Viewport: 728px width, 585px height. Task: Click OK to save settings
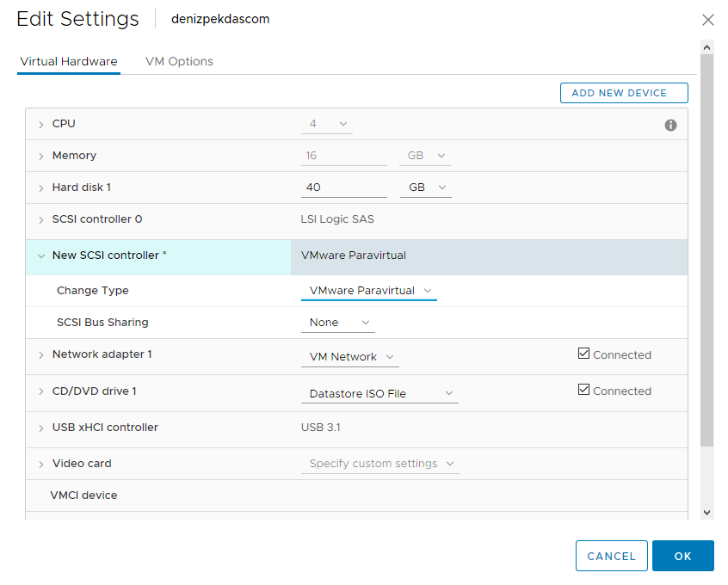coord(682,556)
